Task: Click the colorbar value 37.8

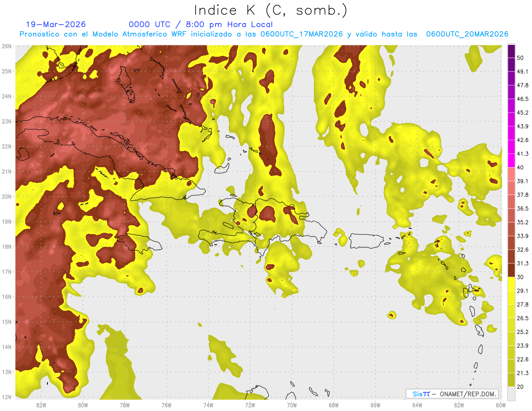Action: (523, 195)
